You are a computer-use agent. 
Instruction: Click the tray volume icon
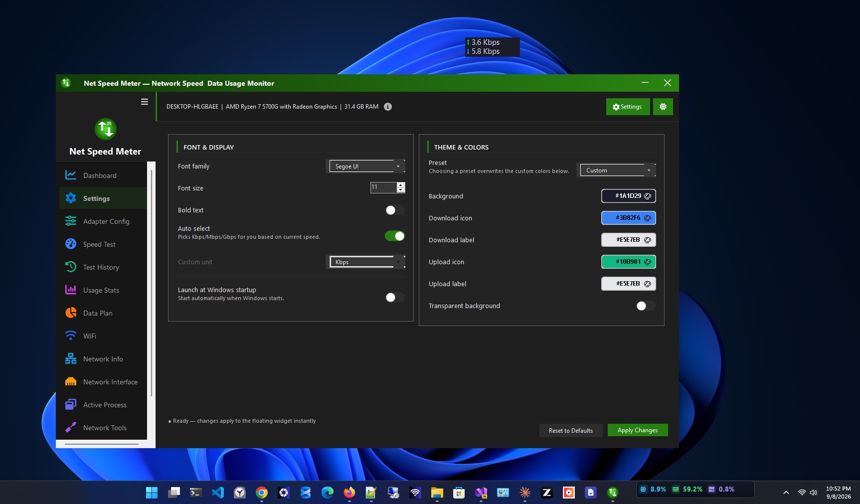click(814, 493)
